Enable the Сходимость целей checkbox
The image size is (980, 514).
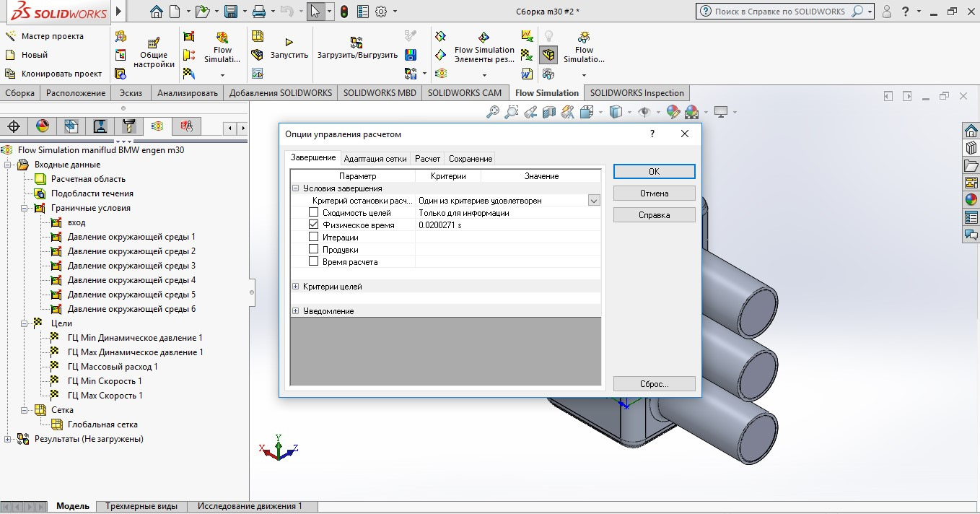313,213
